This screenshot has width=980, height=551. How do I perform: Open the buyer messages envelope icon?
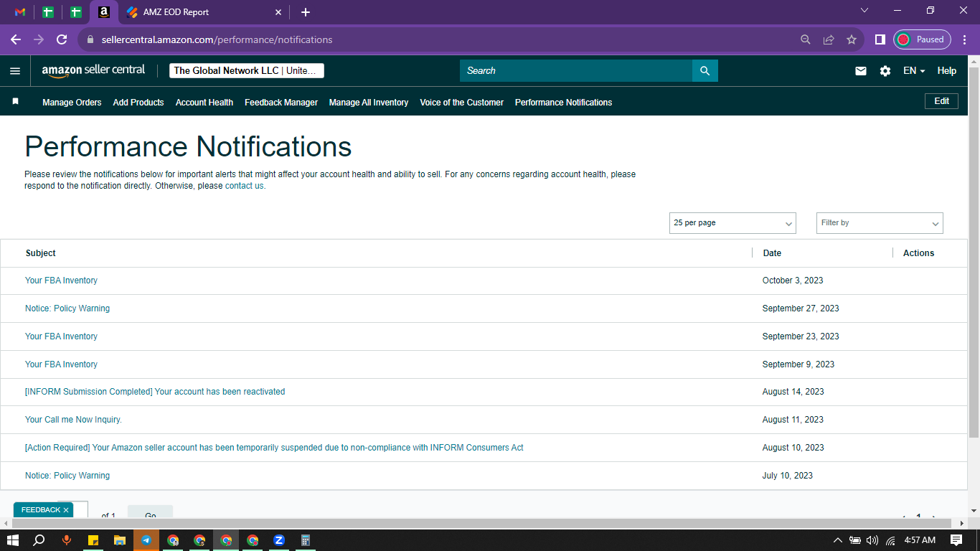point(861,71)
